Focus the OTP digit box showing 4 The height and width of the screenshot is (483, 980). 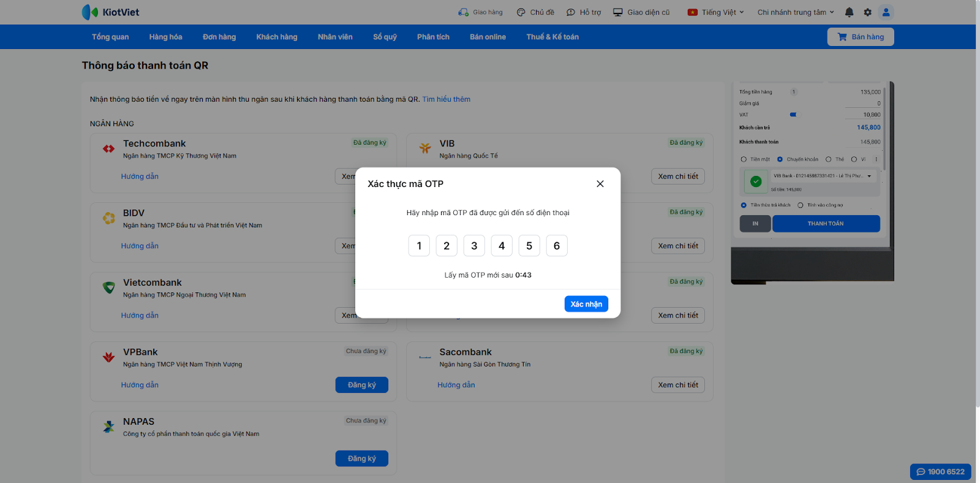pos(502,246)
